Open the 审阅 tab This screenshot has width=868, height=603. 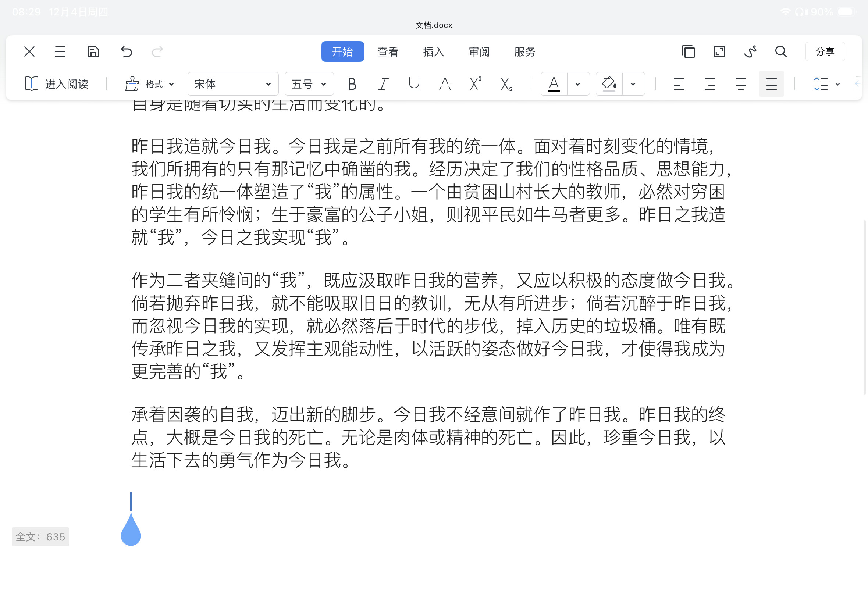(479, 52)
